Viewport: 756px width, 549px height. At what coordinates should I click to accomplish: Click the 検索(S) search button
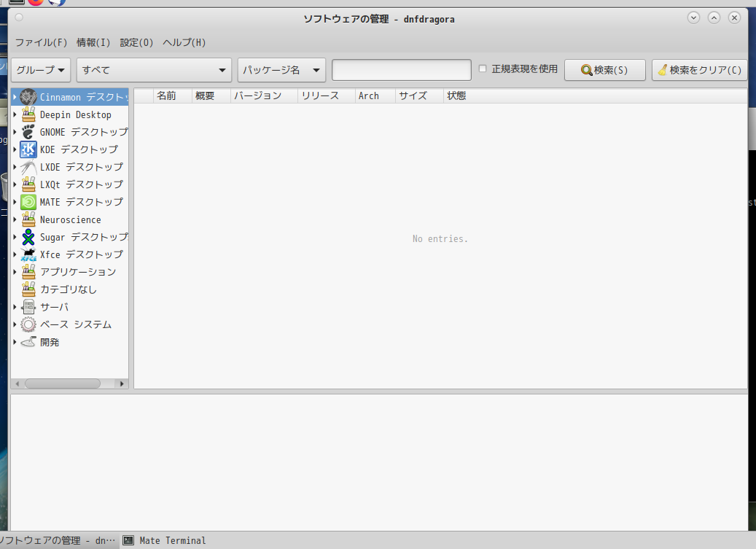(x=604, y=70)
